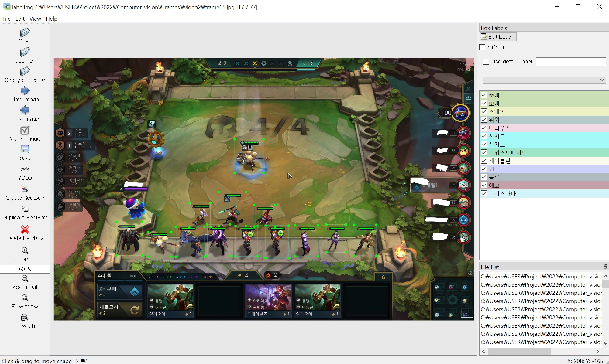Go to Next Image arrow

[25, 91]
